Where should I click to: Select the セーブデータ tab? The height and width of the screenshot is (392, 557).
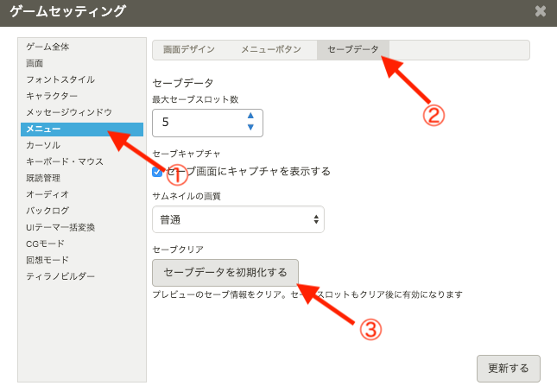point(352,49)
